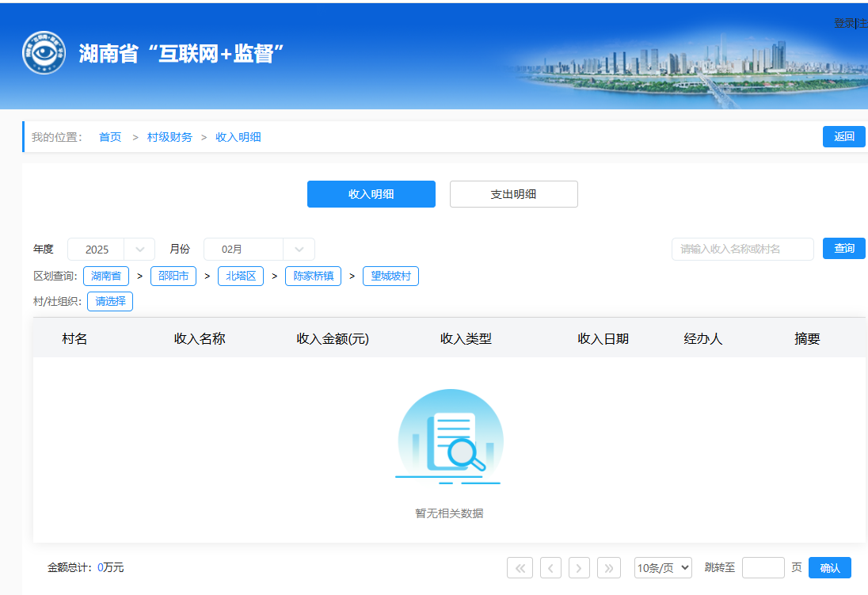Select the 邵阳市 region tag
This screenshot has height=595, width=868.
click(x=173, y=276)
